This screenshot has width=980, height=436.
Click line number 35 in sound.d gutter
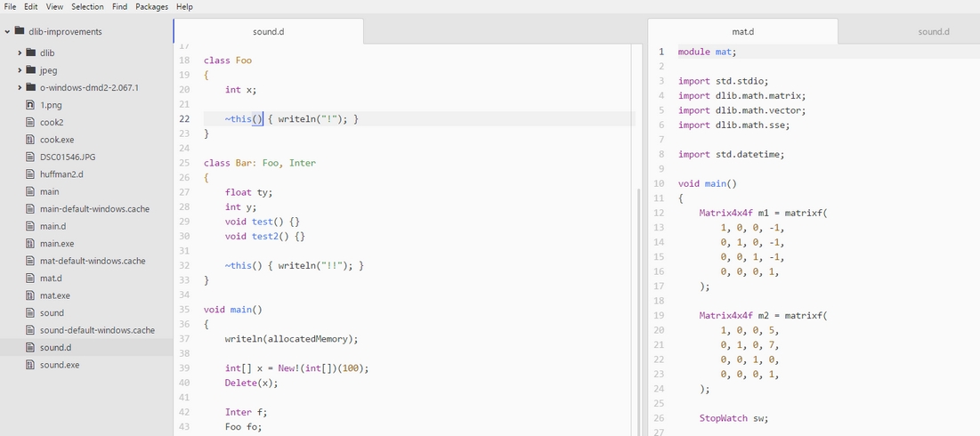point(183,309)
